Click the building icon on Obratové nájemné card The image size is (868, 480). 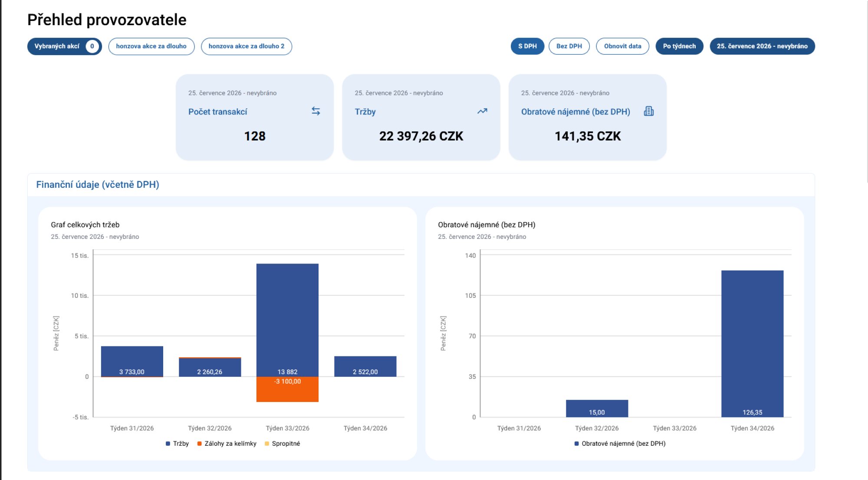click(648, 111)
